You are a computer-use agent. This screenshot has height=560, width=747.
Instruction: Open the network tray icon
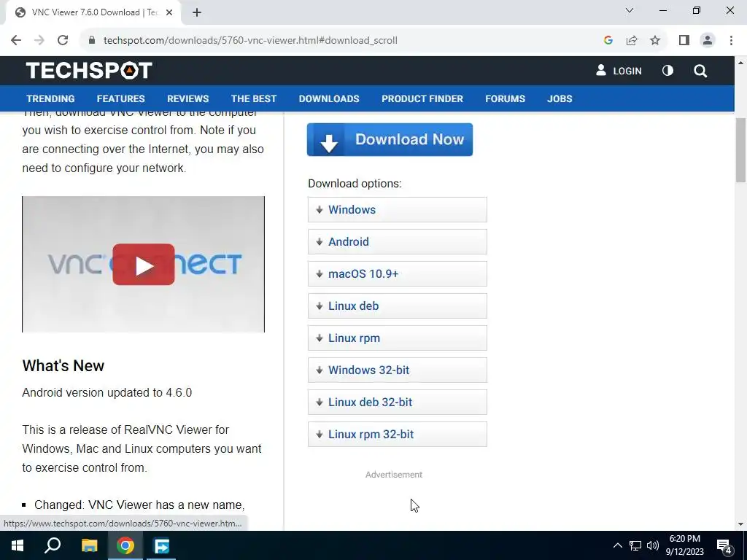[635, 545]
